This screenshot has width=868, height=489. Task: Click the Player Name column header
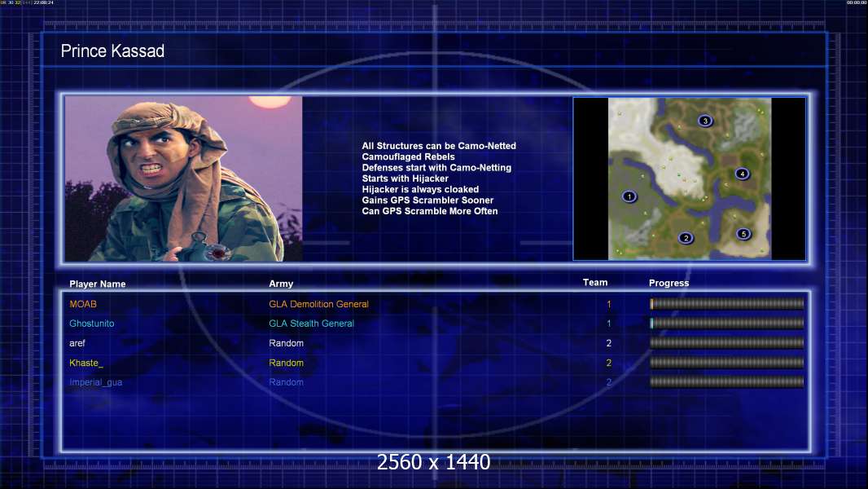point(98,284)
